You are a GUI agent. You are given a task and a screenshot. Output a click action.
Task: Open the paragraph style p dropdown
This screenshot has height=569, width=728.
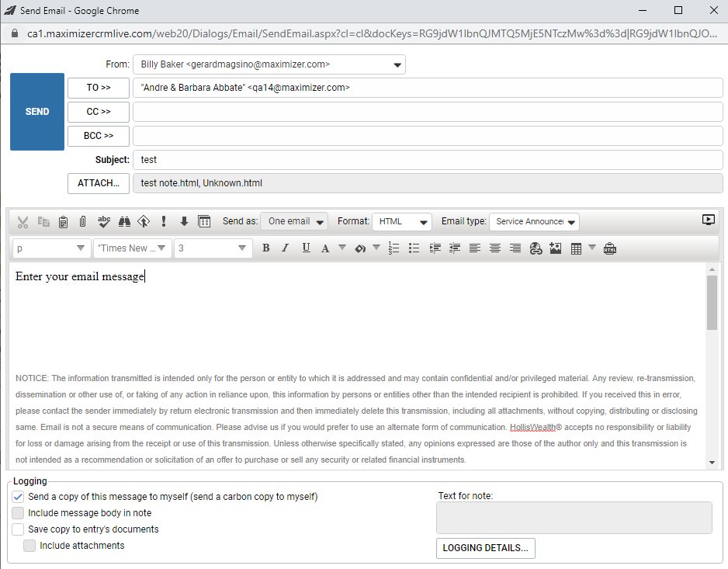click(51, 248)
